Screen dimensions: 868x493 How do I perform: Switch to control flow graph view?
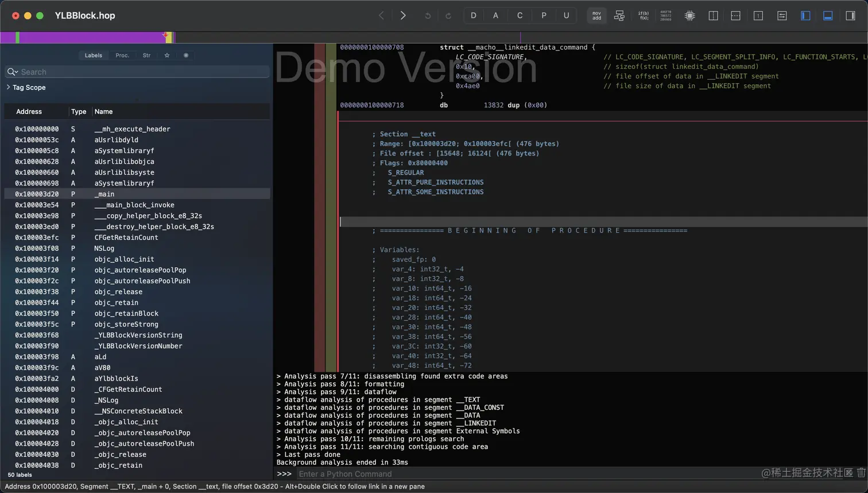(619, 15)
